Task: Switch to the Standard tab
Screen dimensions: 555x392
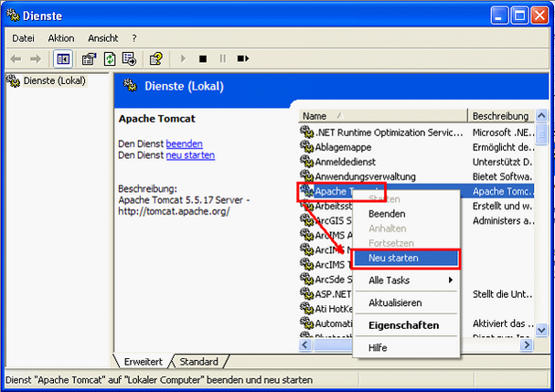Action: [199, 362]
